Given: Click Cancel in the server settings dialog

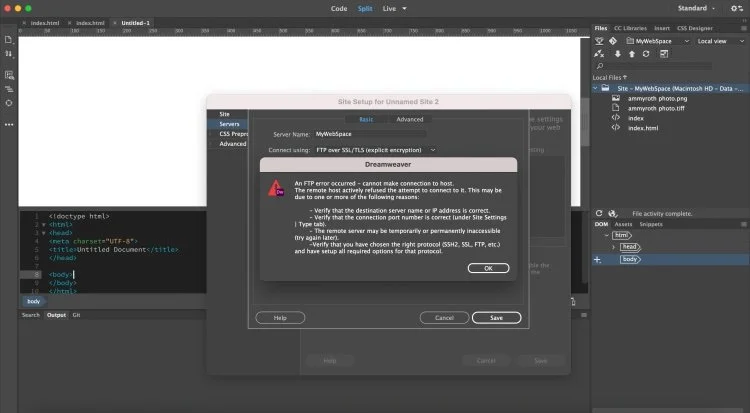Looking at the screenshot, I should pos(444,318).
